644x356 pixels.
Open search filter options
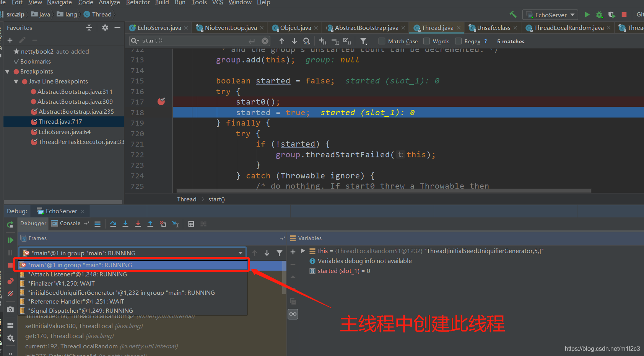364,41
